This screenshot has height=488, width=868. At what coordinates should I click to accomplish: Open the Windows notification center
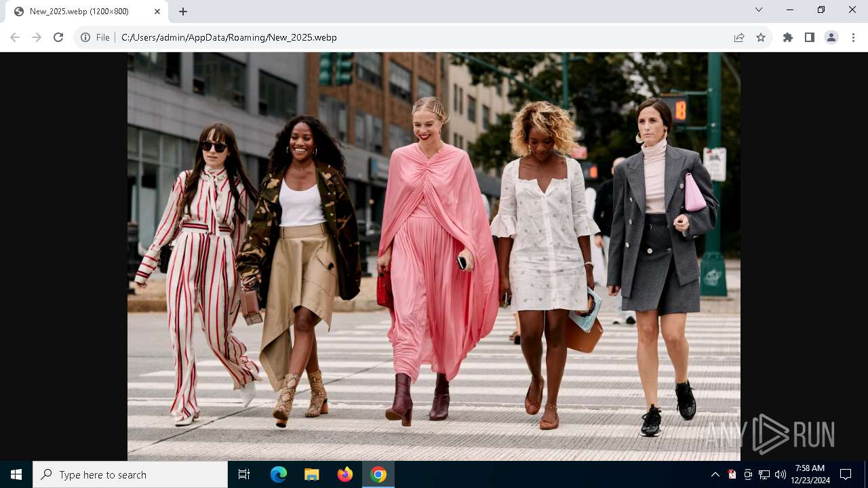[x=846, y=474]
